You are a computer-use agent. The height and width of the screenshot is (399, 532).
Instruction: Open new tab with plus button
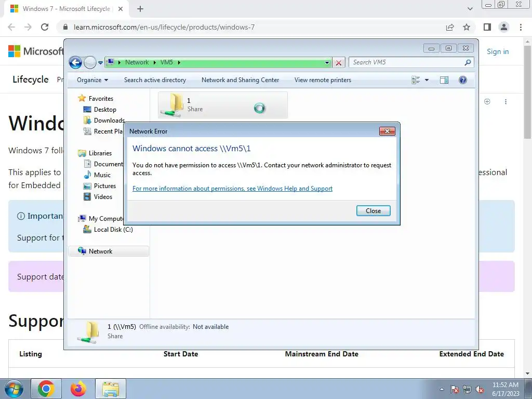pos(140,9)
